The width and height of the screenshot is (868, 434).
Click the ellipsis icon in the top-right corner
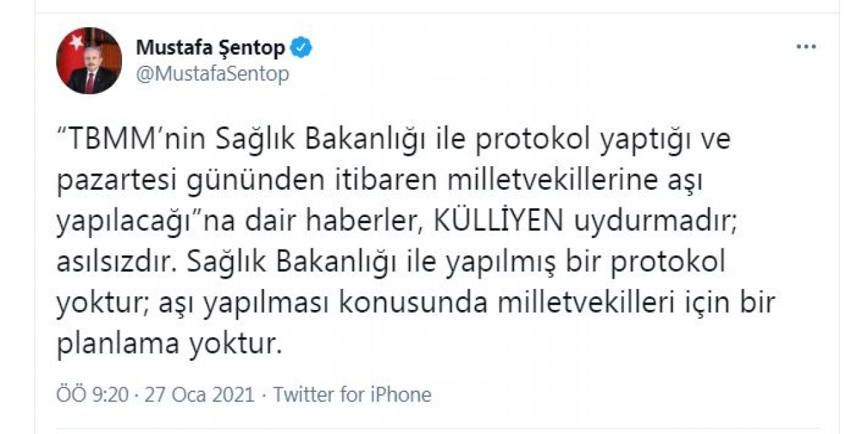[805, 46]
